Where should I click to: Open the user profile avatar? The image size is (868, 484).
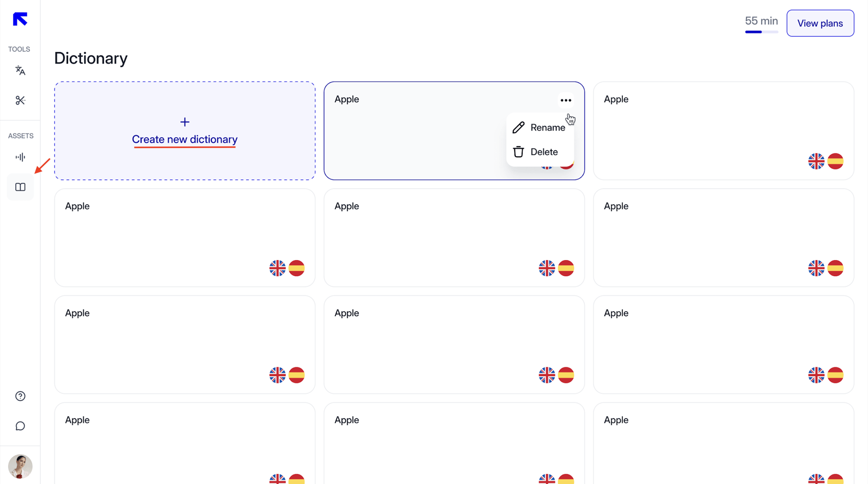pos(20,466)
